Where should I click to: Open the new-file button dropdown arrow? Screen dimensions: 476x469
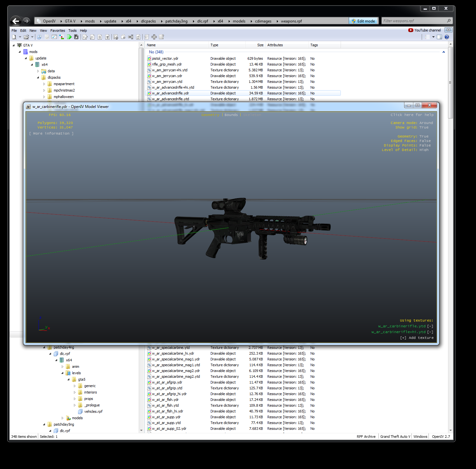[x=20, y=37]
